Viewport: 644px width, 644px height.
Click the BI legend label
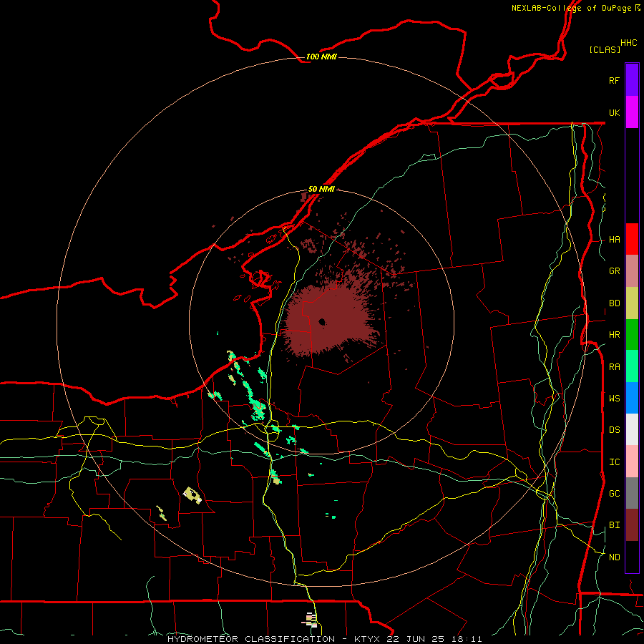(614, 525)
